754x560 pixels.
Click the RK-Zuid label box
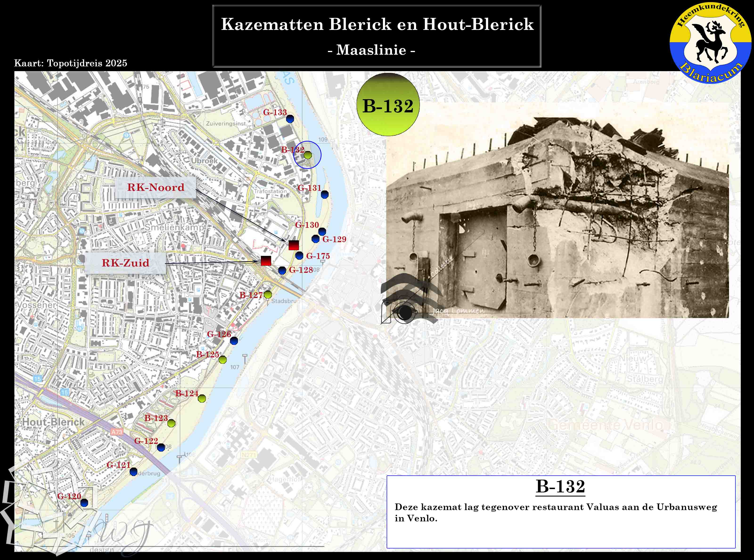point(125,263)
